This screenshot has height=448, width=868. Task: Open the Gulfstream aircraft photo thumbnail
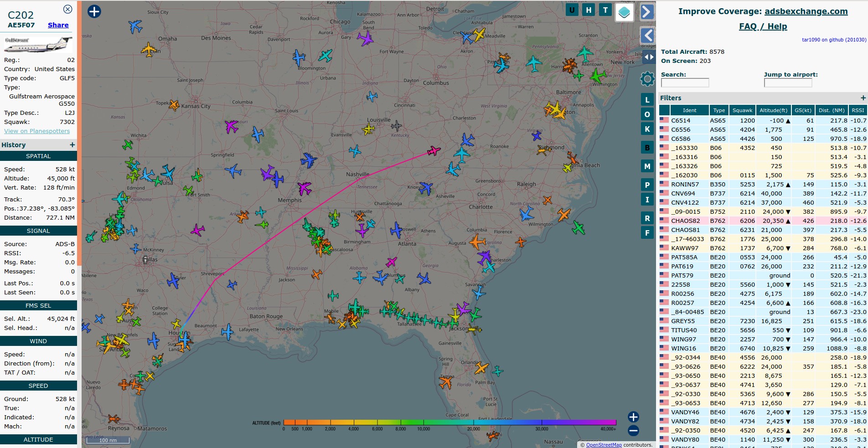pyautogui.click(x=38, y=44)
